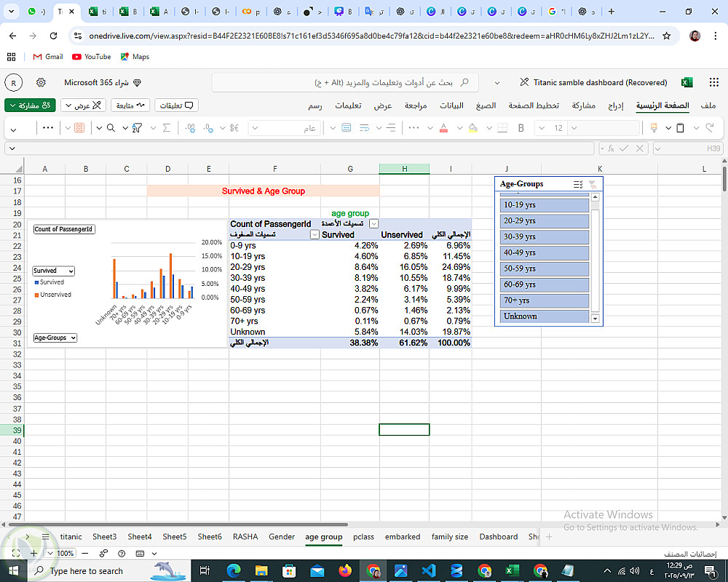Click the align text icon

click(x=392, y=128)
